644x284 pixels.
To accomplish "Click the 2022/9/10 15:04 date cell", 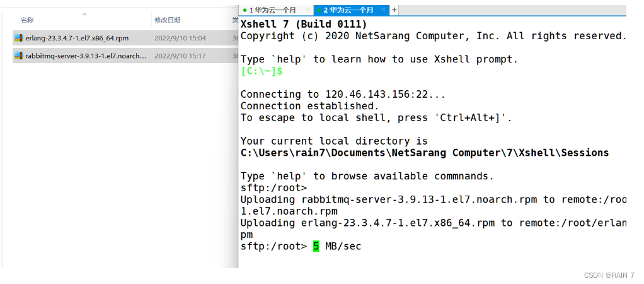I will [180, 38].
